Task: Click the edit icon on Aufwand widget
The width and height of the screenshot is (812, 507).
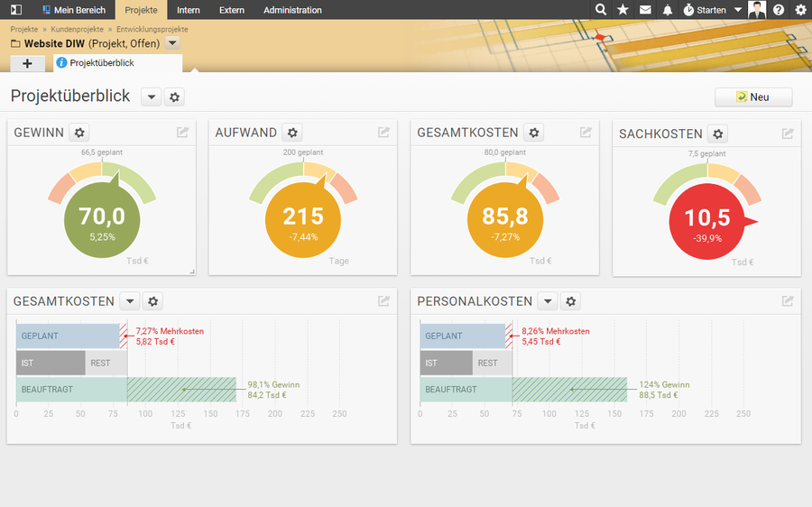Action: 384,133
